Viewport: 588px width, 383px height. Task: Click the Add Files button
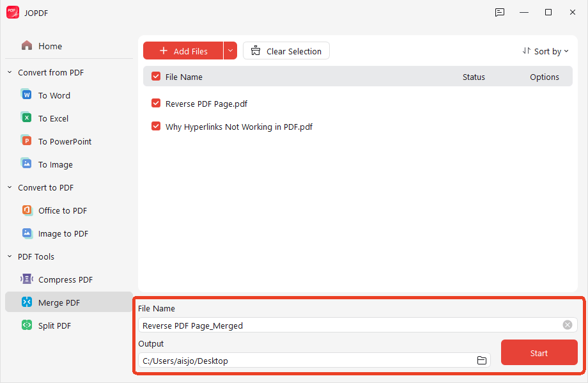point(183,51)
